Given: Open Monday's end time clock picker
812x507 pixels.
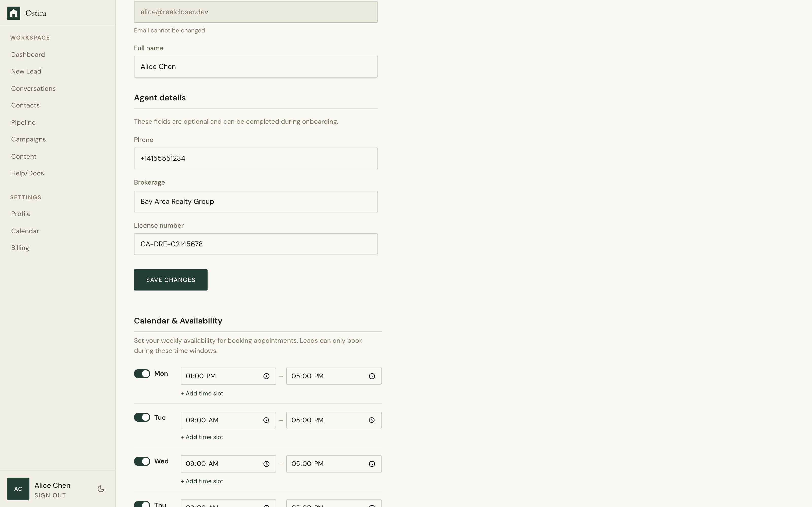Looking at the screenshot, I should point(372,376).
